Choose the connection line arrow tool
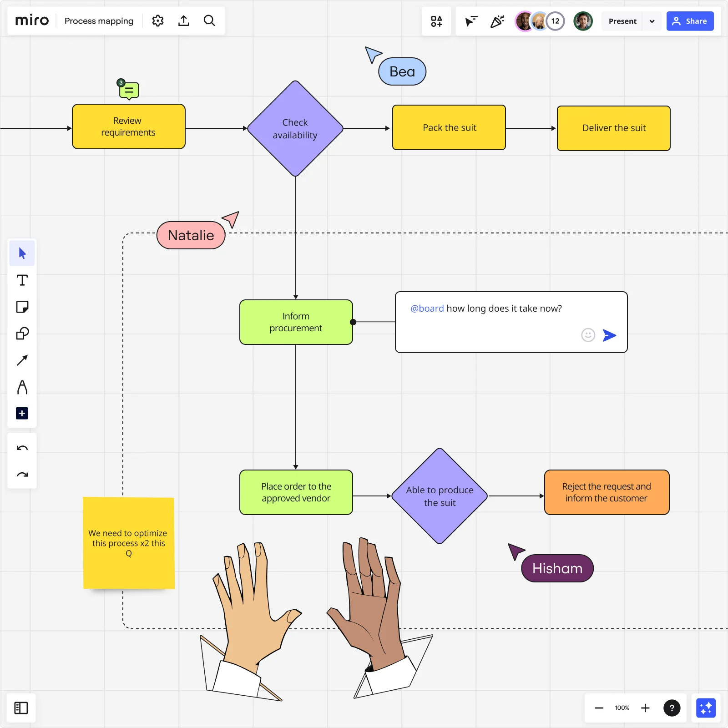Screen dimensions: 728x728 pos(22,360)
